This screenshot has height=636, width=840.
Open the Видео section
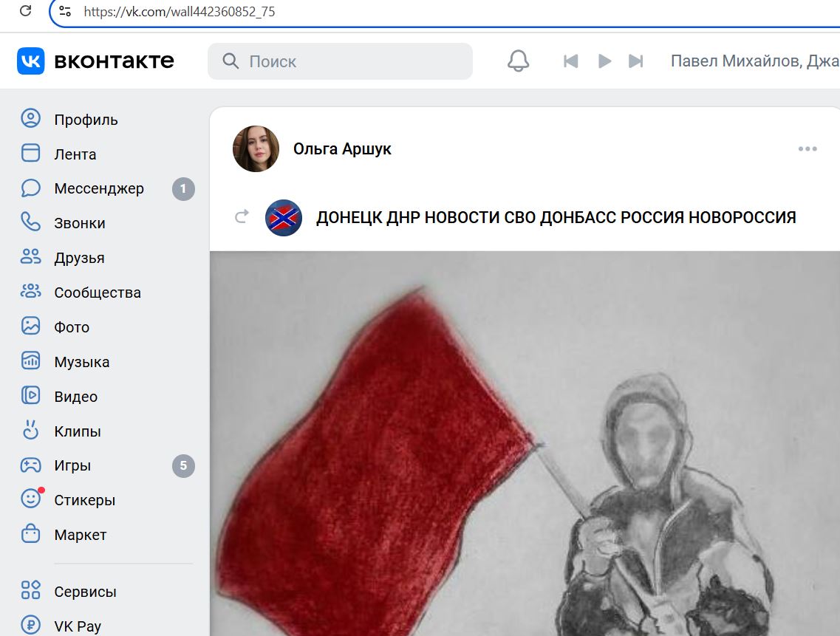pos(76,397)
